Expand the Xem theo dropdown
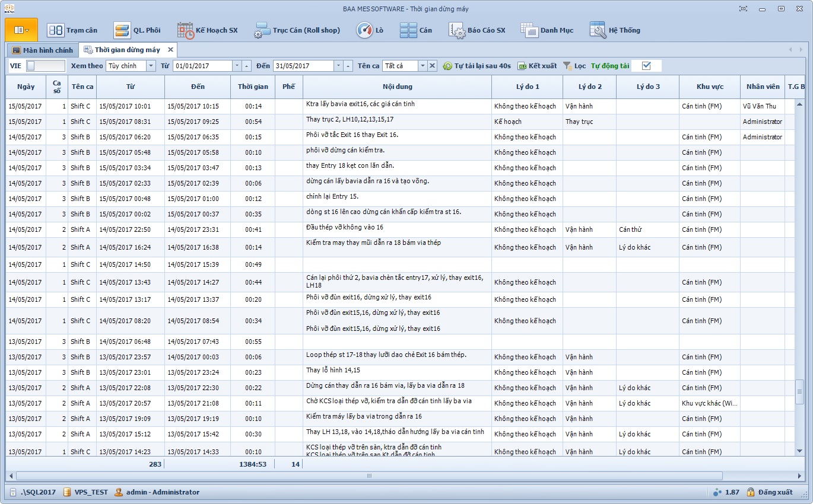The width and height of the screenshot is (813, 504). [151, 66]
